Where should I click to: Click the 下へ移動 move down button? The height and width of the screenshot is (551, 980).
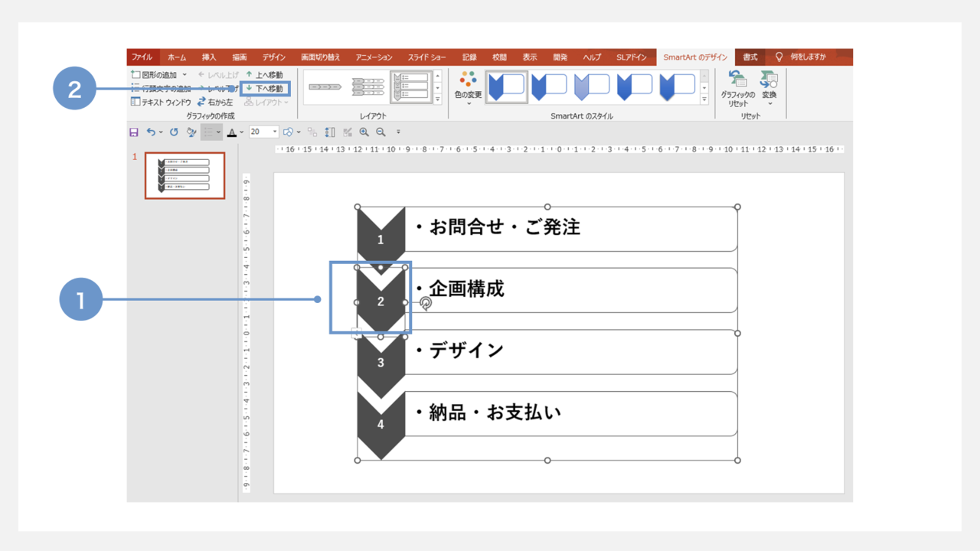click(x=265, y=89)
